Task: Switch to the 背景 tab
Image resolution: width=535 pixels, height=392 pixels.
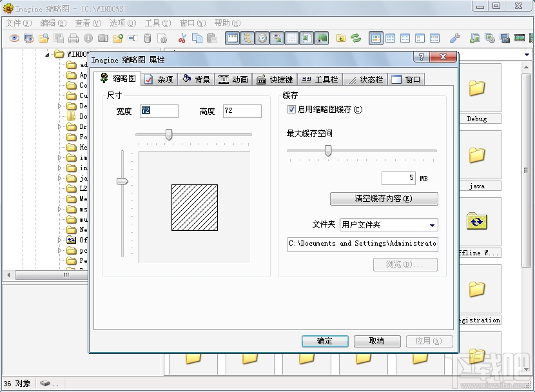Action: tap(197, 79)
